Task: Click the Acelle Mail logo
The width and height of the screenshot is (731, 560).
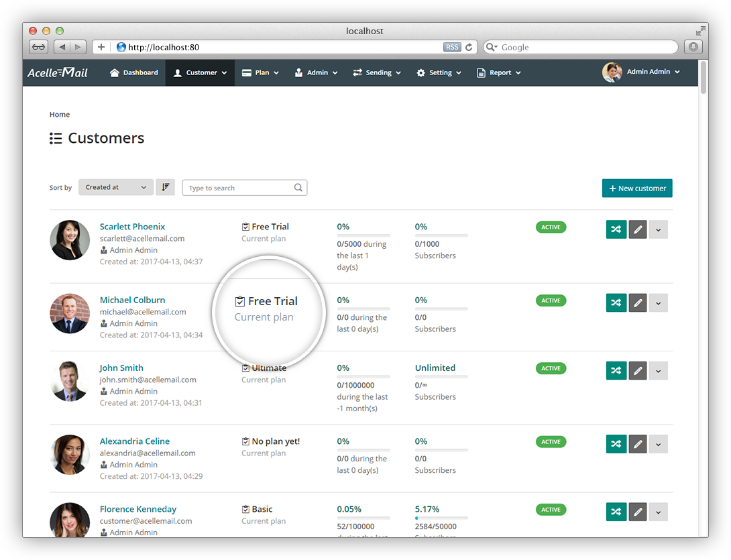Action: (57, 72)
